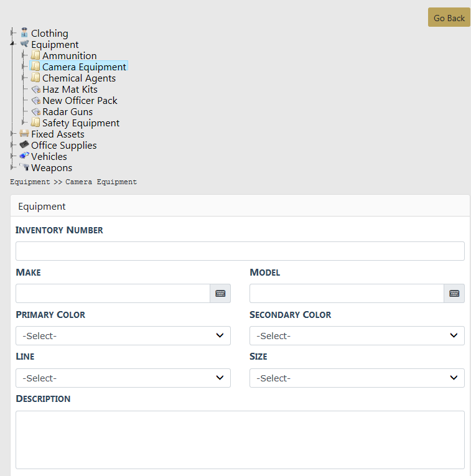
Task: Click the Ammunition folder icon
Action: point(35,55)
